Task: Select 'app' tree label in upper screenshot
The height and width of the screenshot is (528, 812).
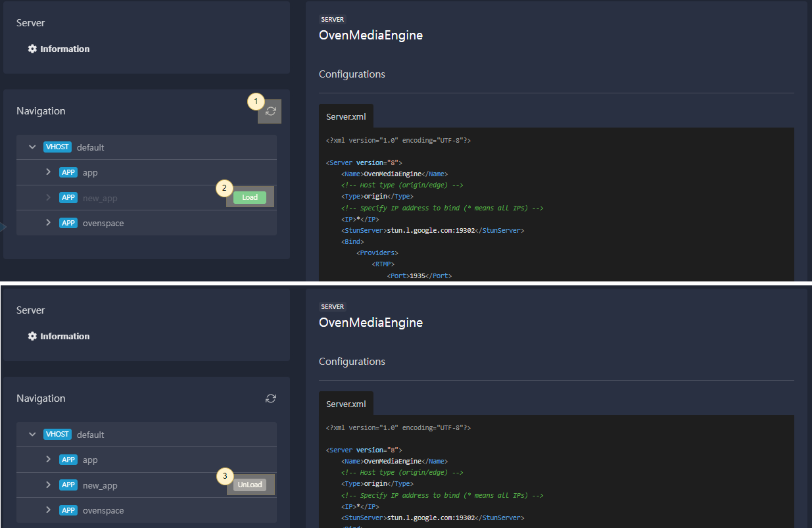Action: [90, 172]
